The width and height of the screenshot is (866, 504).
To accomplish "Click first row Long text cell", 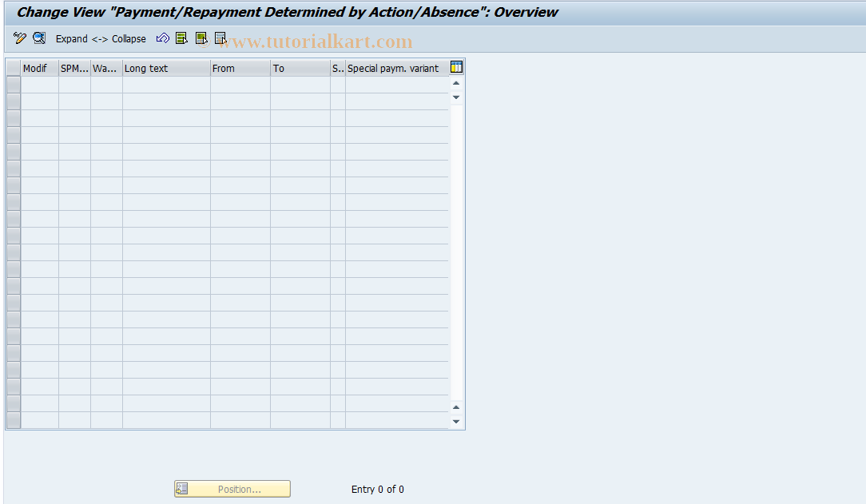I will point(166,85).
